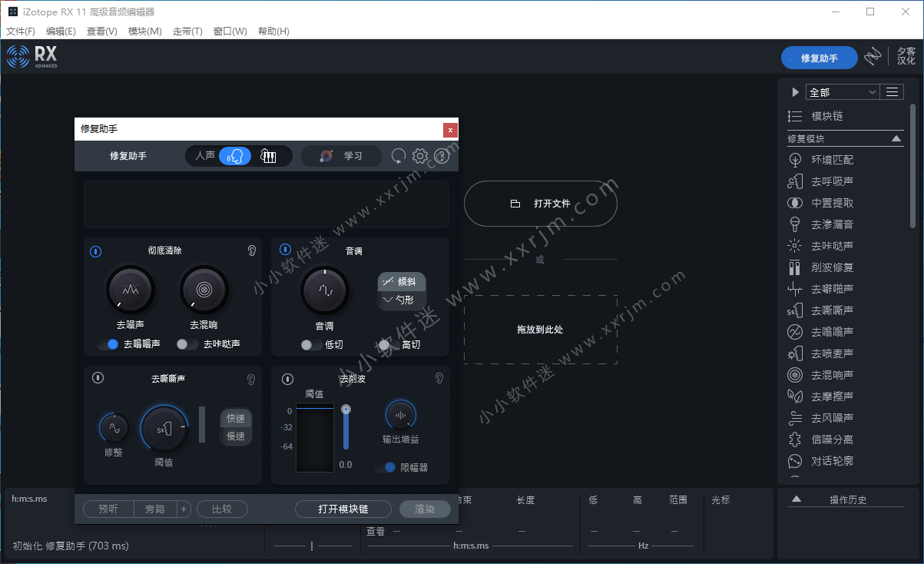Screen dimensions: 924x564
Task: Click the 打开模块链 button
Action: point(343,509)
